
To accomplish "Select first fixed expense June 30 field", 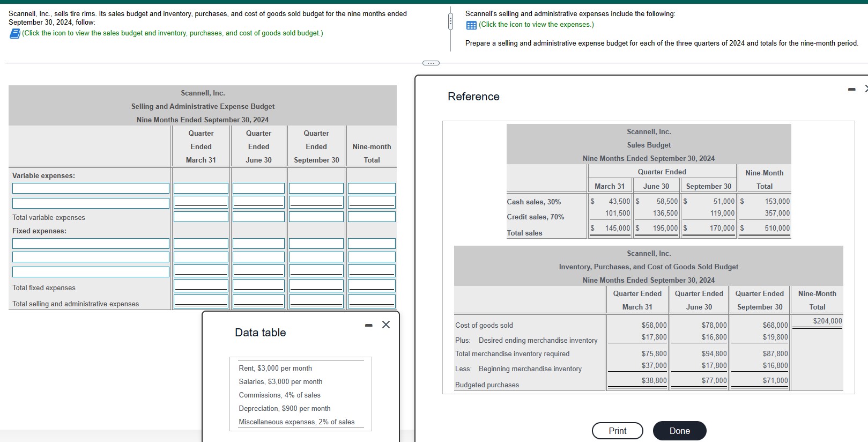I will [258, 244].
